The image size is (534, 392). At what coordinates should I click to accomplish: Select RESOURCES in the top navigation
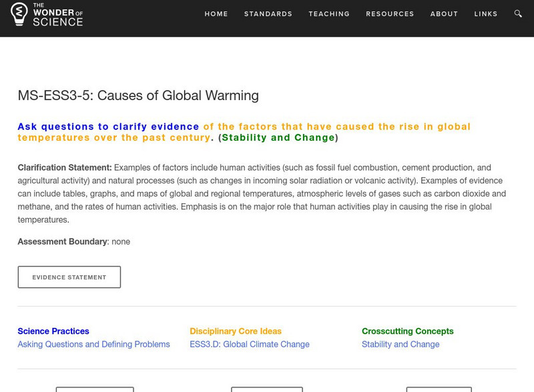pos(390,14)
